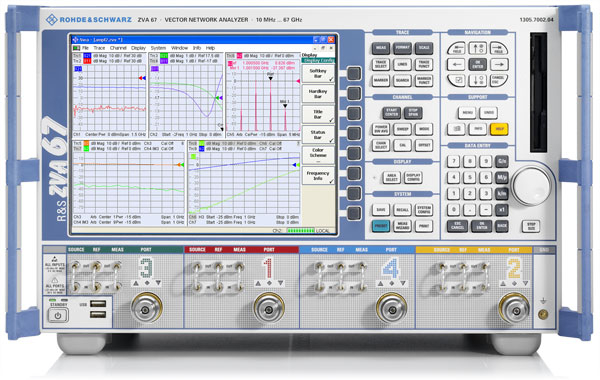This screenshot has height=380, width=600.
Task: Toggle the Status Bar softkey
Action: (318, 135)
